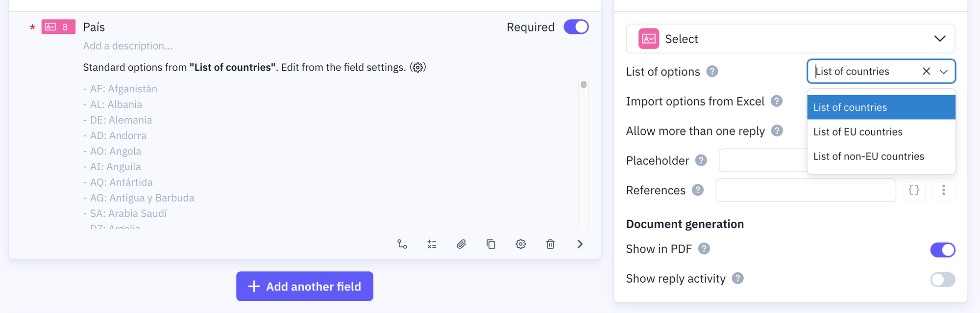Click the curly braces icon beside References
This screenshot has height=313, width=980.
pos(914,190)
